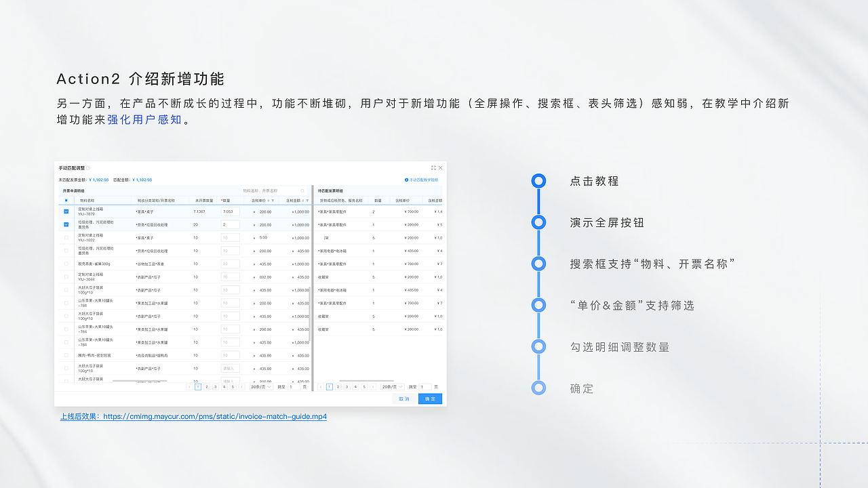The width and height of the screenshot is (868, 488).
Task: Open the 20条/页 page size dropdown under the left table
Action: tap(261, 386)
